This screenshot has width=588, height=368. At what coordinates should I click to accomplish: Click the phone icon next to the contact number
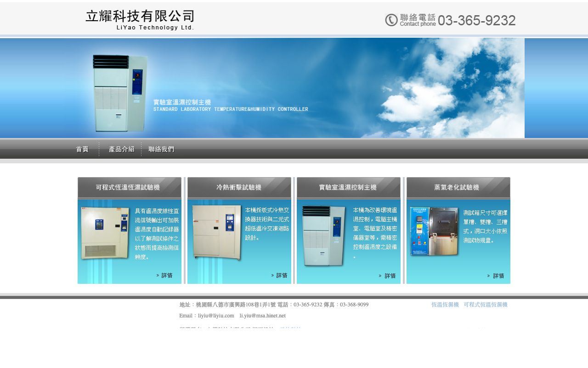point(391,20)
